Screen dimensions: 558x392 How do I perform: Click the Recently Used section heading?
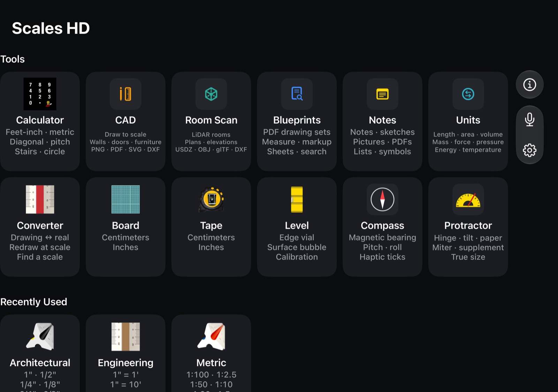point(33,302)
